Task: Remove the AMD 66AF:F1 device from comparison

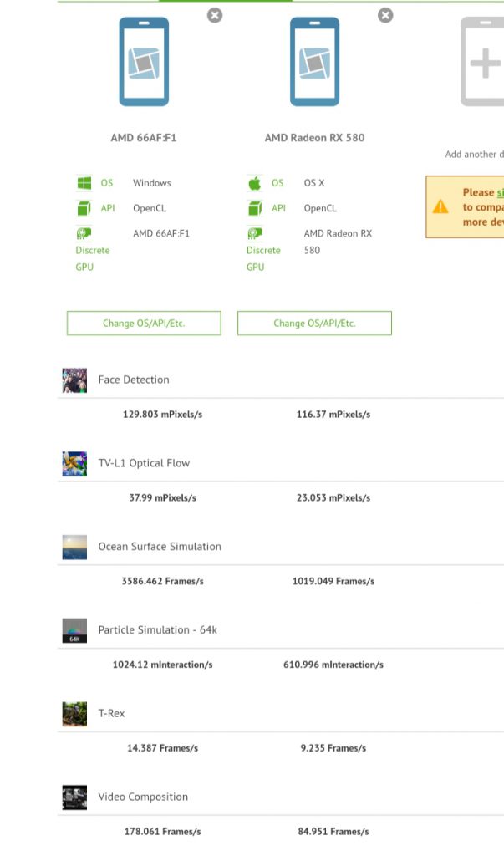Action: [215, 15]
